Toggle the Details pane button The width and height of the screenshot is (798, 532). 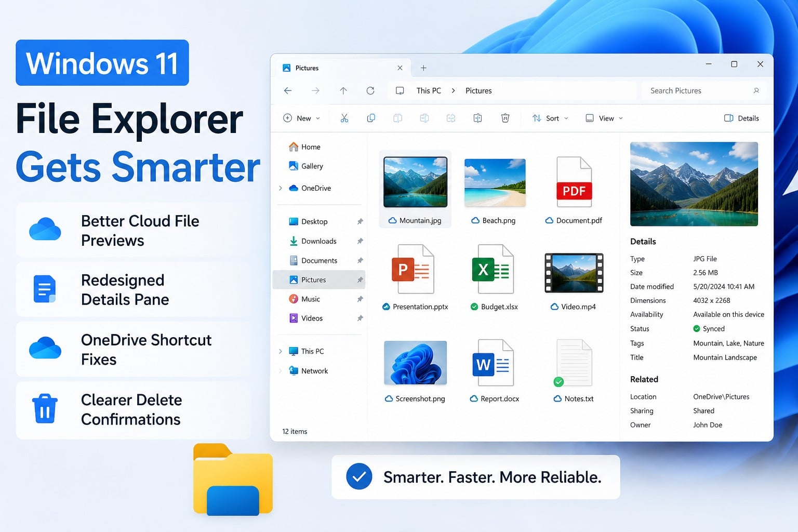point(741,118)
